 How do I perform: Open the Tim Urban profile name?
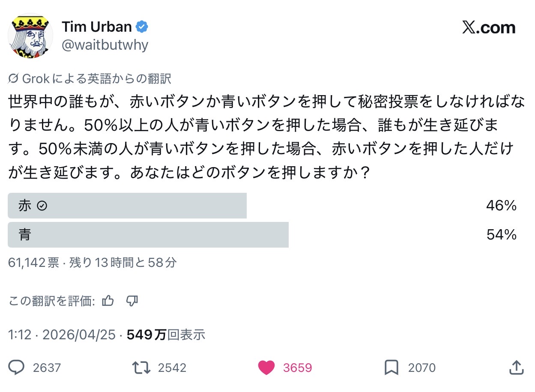click(x=97, y=27)
